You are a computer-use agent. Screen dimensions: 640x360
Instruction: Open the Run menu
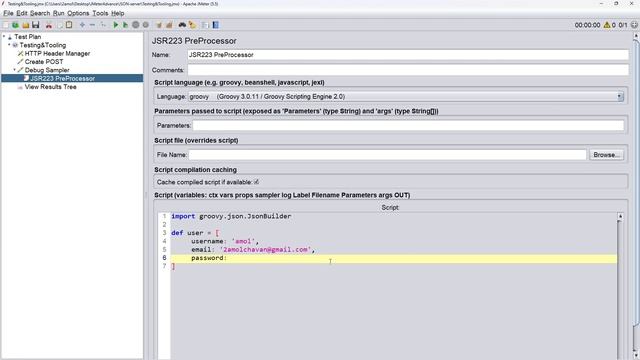pos(58,13)
